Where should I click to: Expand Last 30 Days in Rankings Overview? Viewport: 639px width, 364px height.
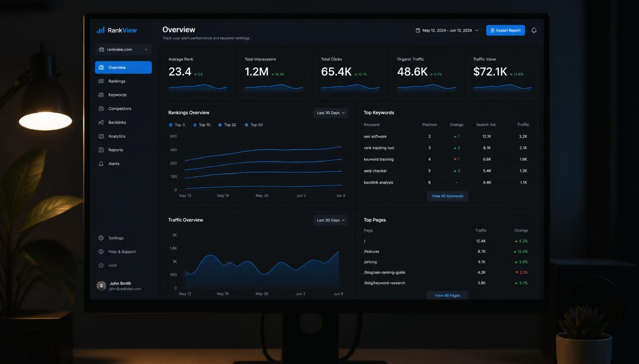pos(331,113)
